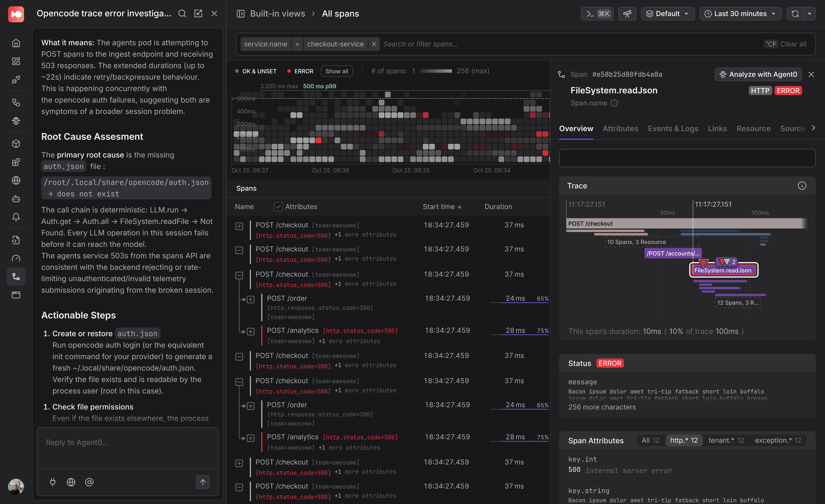Screen dimensions: 825x504
Task: Open the bell alerts icon in sidebar
Action: 16,217
